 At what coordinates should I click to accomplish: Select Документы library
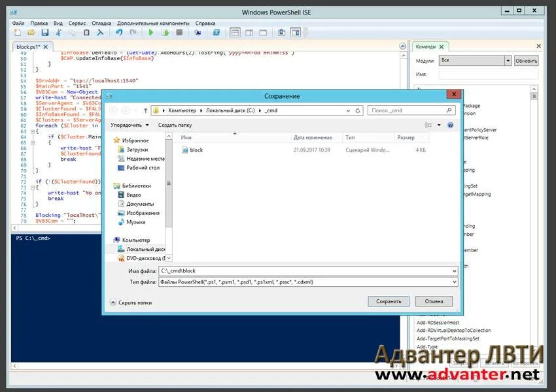[140, 204]
